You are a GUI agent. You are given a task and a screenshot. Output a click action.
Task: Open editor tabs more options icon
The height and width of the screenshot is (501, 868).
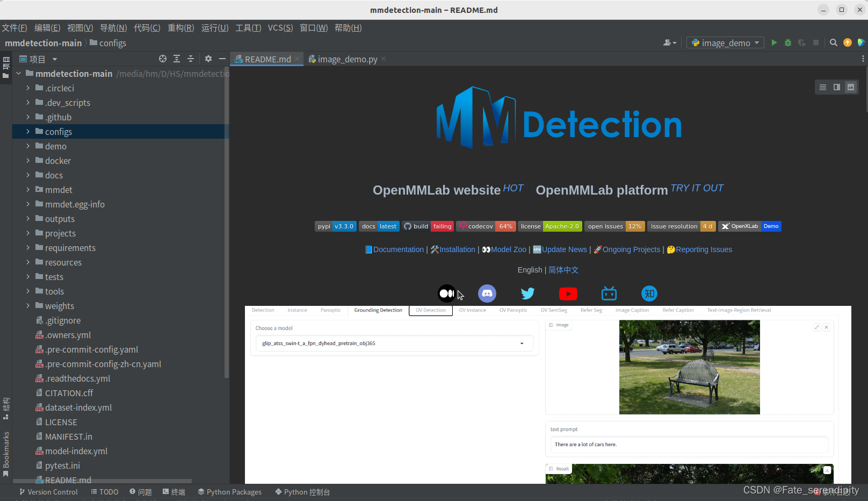tap(863, 59)
